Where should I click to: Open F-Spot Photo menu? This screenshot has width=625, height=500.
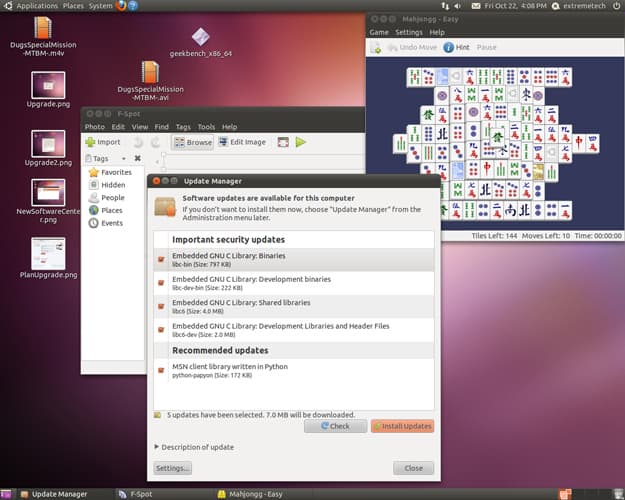click(x=95, y=127)
